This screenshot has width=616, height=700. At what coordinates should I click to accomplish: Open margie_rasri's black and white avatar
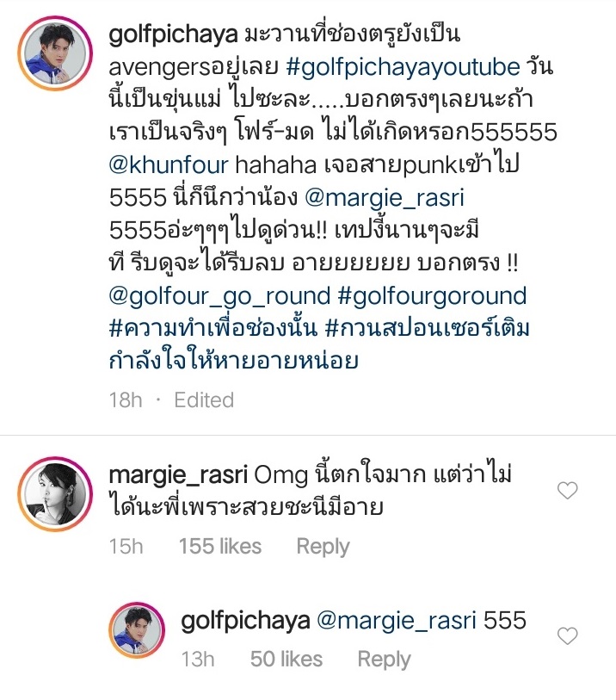[x=55, y=493]
